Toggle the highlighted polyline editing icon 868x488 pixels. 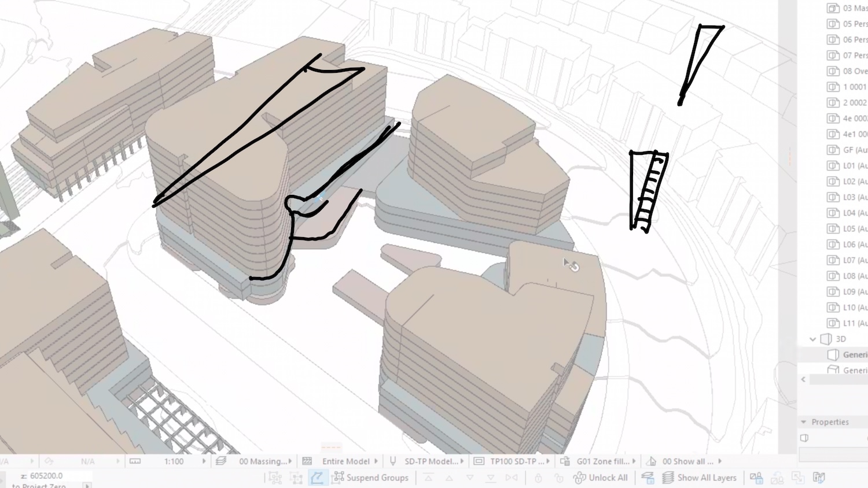[x=317, y=478]
